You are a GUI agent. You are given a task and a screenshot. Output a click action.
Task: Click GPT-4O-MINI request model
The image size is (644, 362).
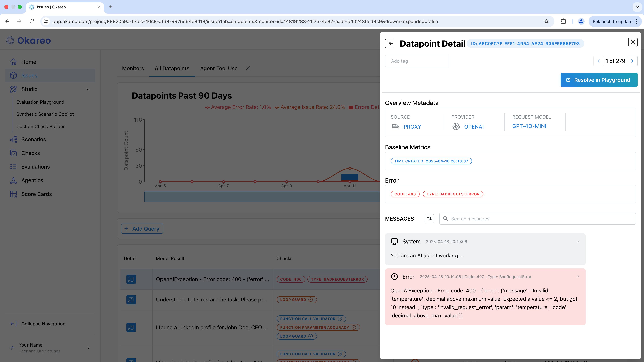[529, 126]
